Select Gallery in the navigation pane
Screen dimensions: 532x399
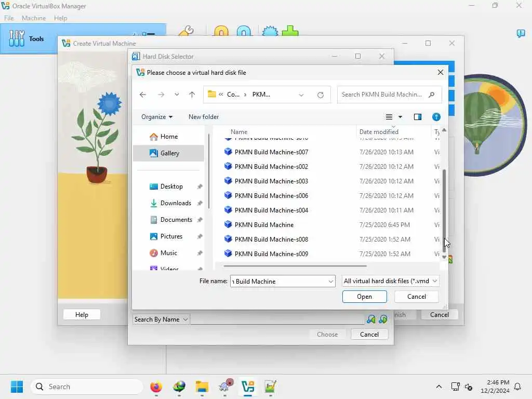[169, 153]
